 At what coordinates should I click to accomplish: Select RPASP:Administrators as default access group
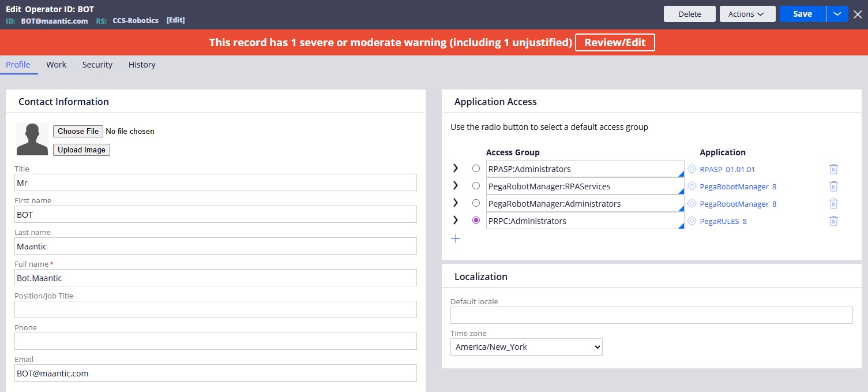pos(476,169)
